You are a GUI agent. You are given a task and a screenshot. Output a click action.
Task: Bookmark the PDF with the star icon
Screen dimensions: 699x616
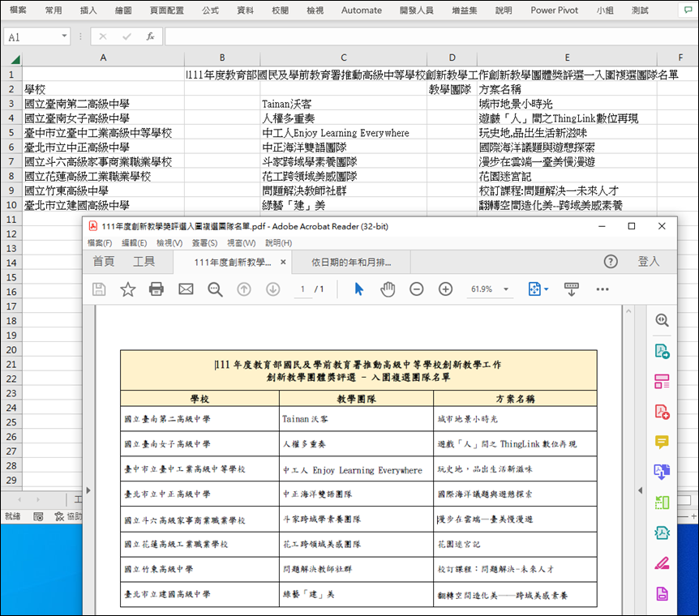[x=127, y=289]
